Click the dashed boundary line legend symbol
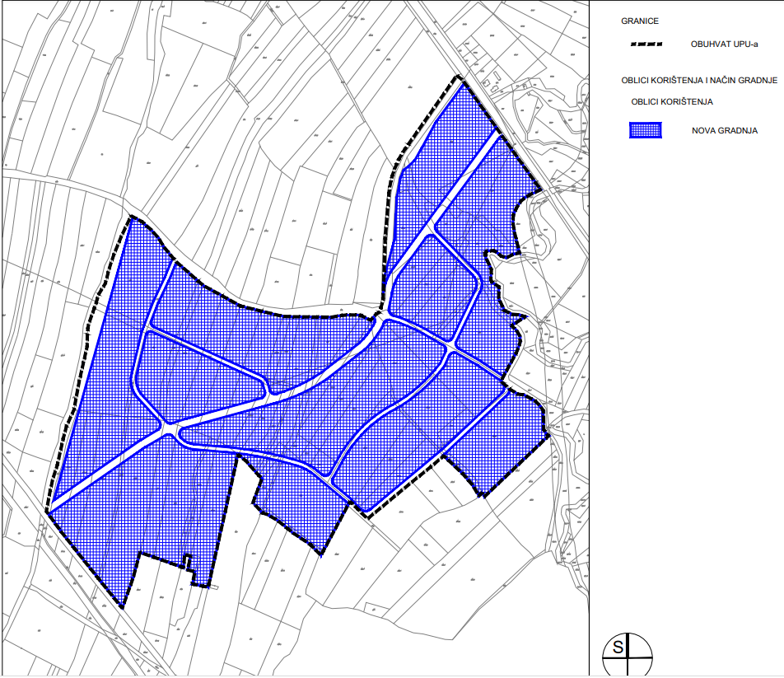Viewport: 784px width, 678px height. click(646, 44)
